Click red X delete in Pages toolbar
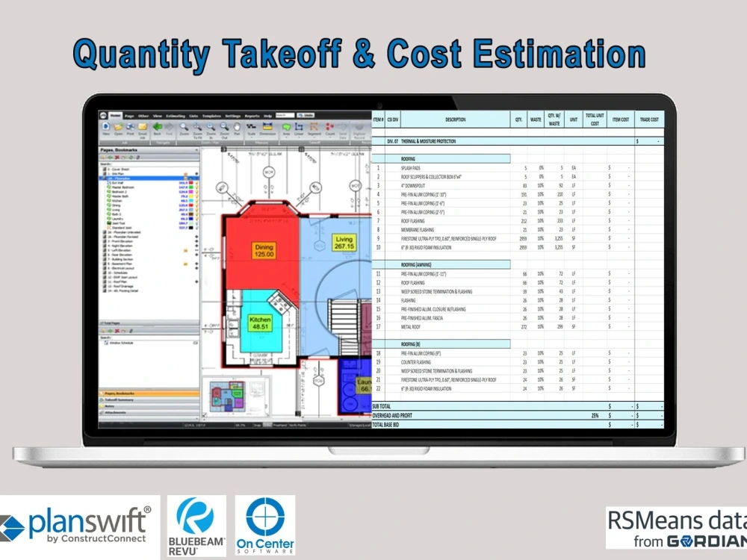 [117, 157]
